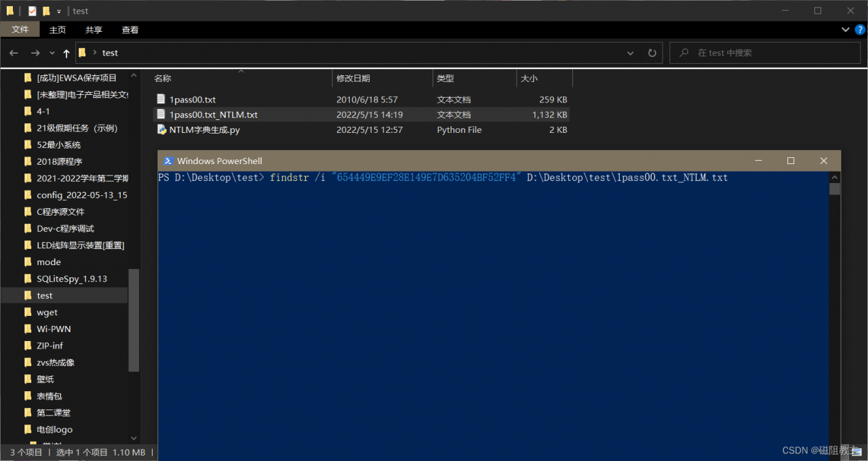Open the Customize Quick Access Toolbar dropdown
This screenshot has height=461, width=868.
pyautogui.click(x=59, y=12)
